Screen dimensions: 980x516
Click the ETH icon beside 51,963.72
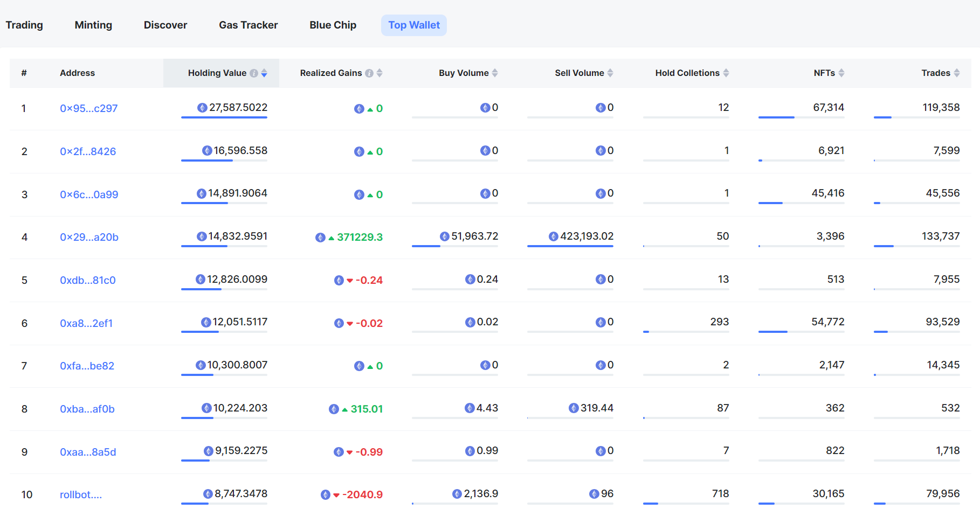(445, 236)
